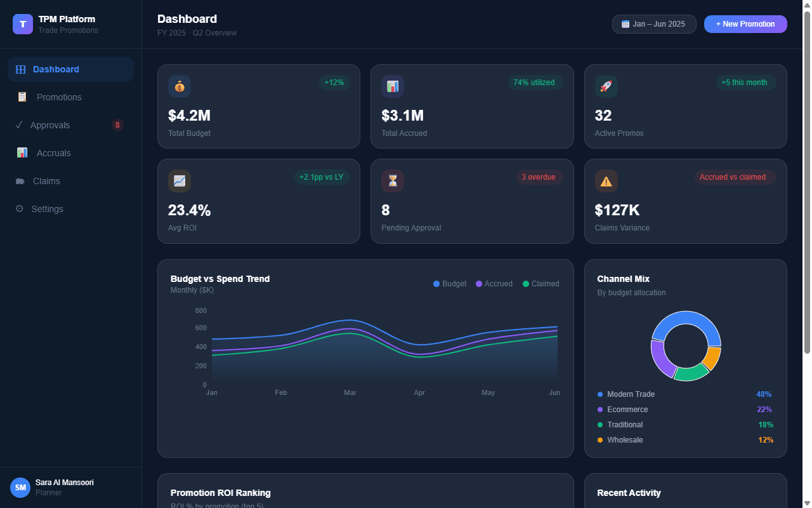Click the $4.2M Total Budget value

pyautogui.click(x=189, y=116)
